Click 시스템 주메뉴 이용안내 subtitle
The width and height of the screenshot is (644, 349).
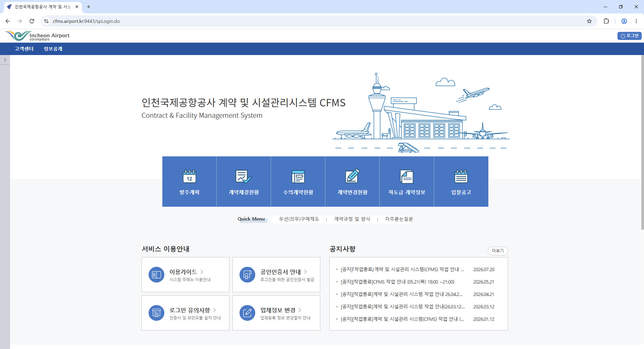point(190,280)
